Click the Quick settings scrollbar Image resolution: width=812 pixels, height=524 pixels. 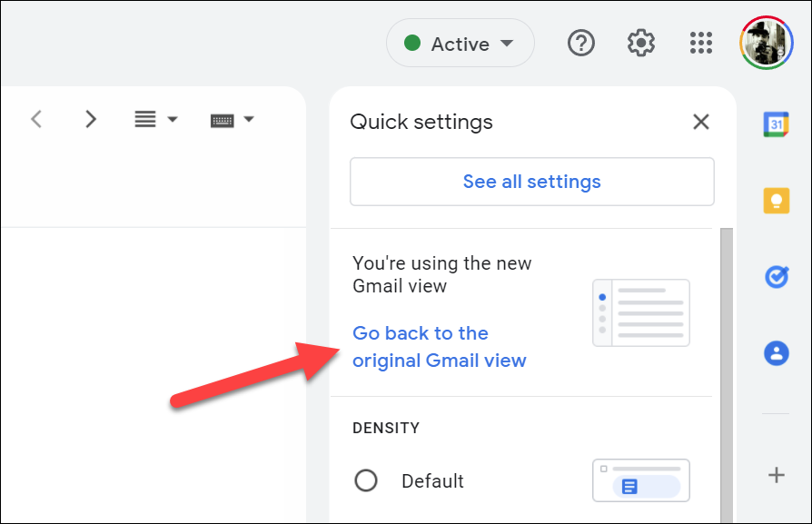pyautogui.click(x=727, y=375)
